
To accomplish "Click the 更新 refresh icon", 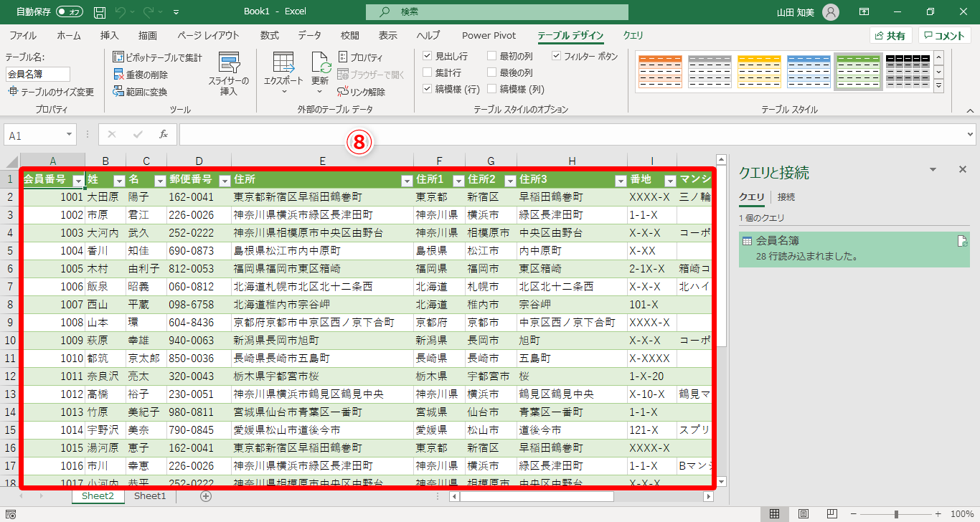I will [x=321, y=63].
